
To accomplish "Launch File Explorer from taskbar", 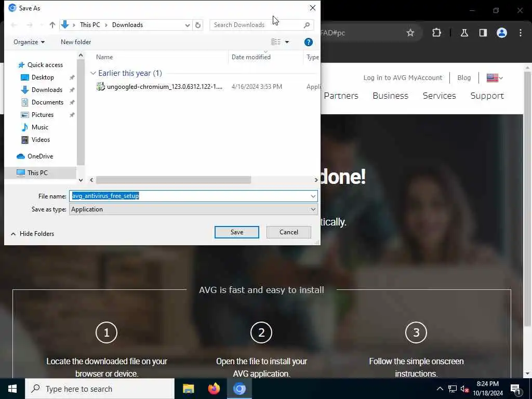I will click(x=188, y=389).
